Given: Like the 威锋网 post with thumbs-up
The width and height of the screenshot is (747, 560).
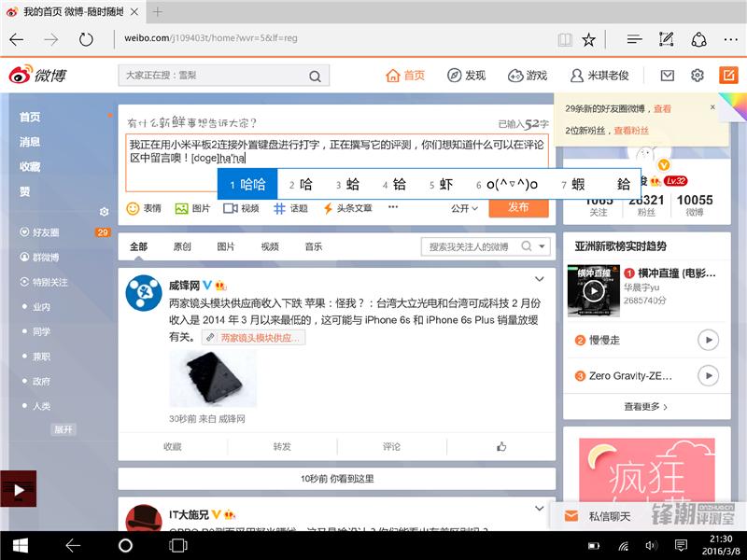Looking at the screenshot, I should pos(501,447).
